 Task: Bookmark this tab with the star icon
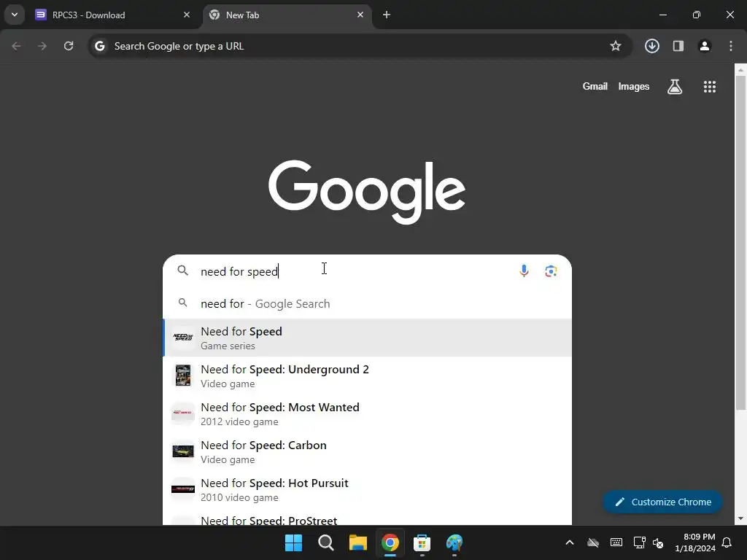(616, 46)
